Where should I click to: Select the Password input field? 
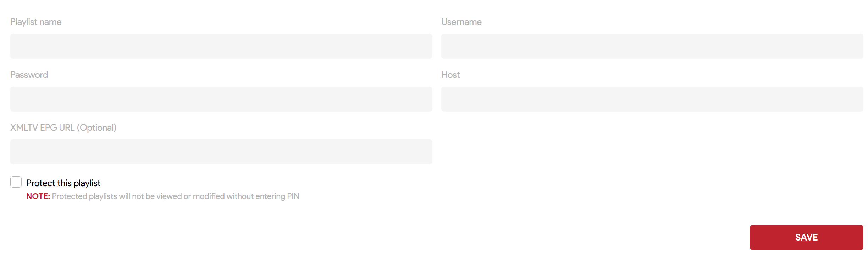(x=221, y=99)
